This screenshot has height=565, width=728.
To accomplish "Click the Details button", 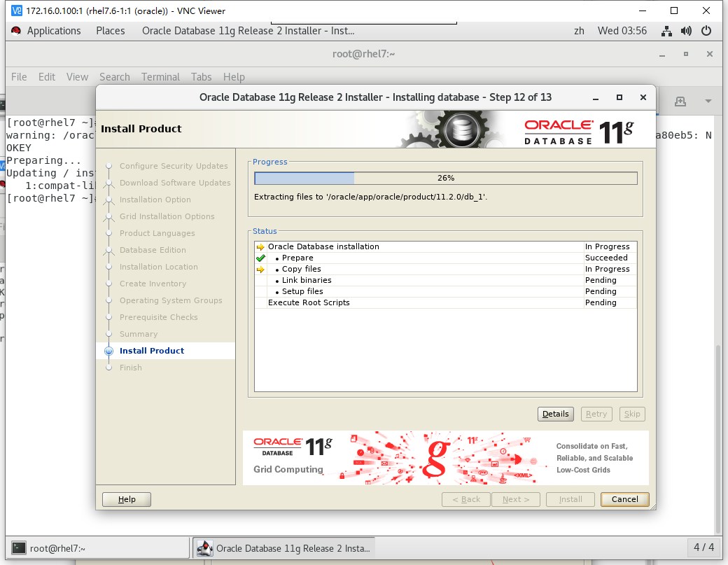I will tap(555, 414).
